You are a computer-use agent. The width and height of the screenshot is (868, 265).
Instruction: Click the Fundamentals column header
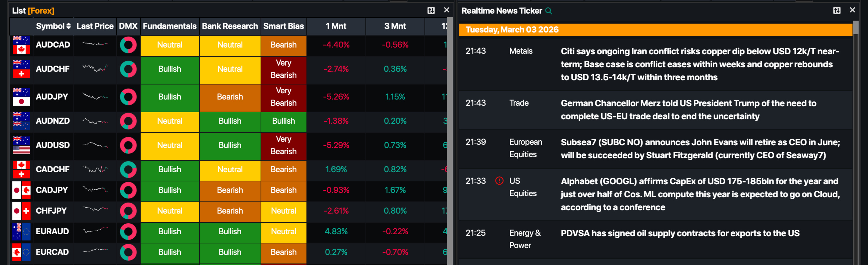pyautogui.click(x=170, y=26)
